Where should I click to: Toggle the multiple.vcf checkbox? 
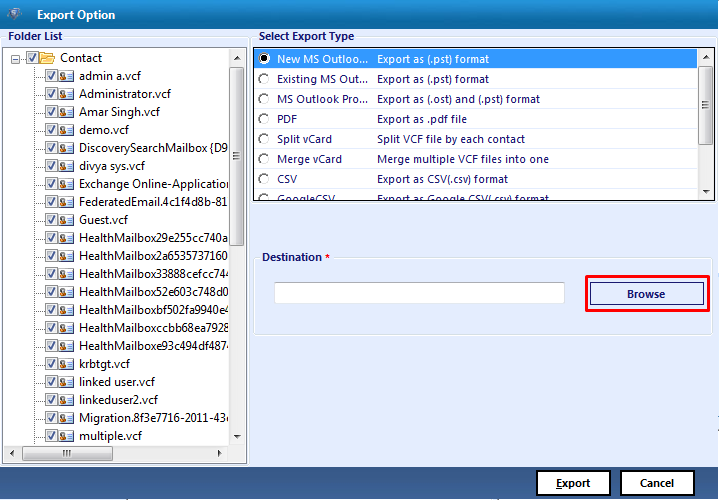tap(51, 435)
